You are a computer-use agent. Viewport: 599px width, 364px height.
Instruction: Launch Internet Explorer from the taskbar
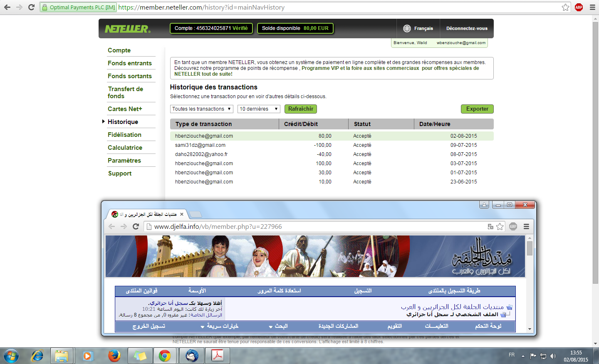[37, 356]
